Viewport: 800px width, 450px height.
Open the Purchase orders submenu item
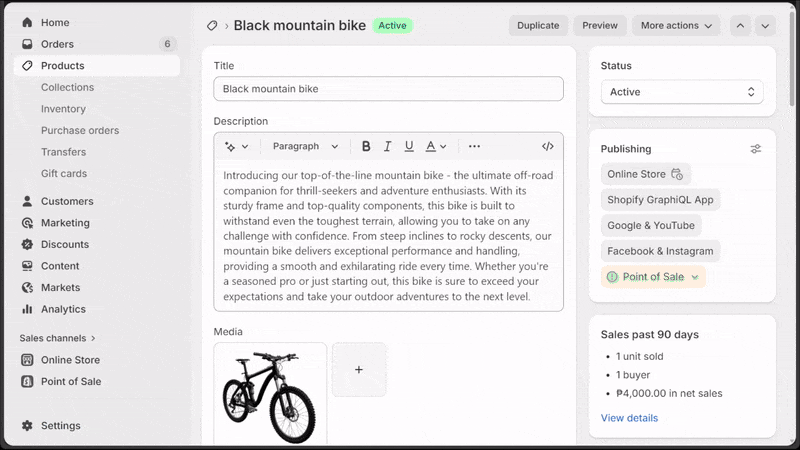[80, 130]
